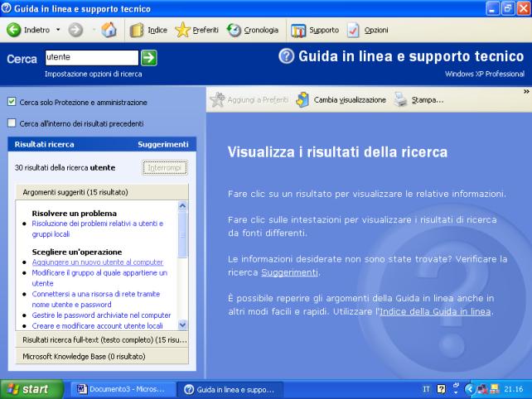This screenshot has height=399, width=532.
Task: Open 'Creare e modificare account utente locali'
Action: (98, 326)
